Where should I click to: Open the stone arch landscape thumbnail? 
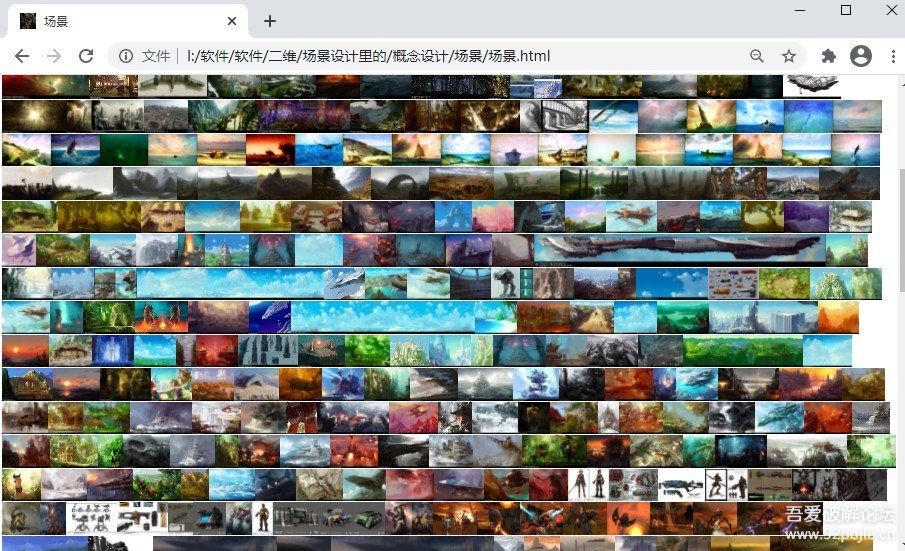coord(399,183)
